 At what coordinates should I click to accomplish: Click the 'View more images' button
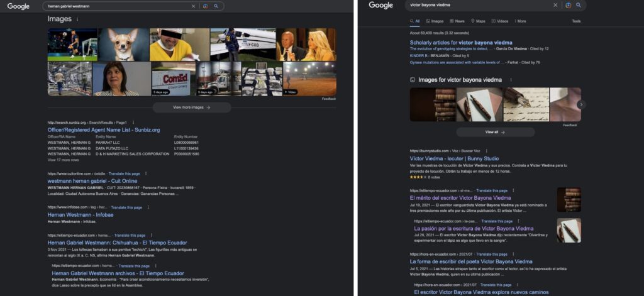point(192,107)
